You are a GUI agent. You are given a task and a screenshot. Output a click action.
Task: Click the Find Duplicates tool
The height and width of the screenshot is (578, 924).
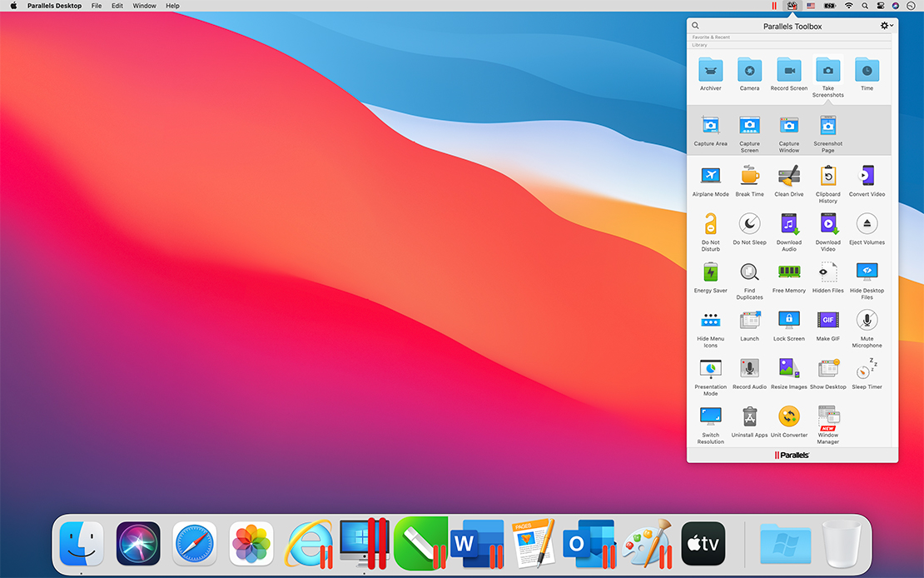749,273
